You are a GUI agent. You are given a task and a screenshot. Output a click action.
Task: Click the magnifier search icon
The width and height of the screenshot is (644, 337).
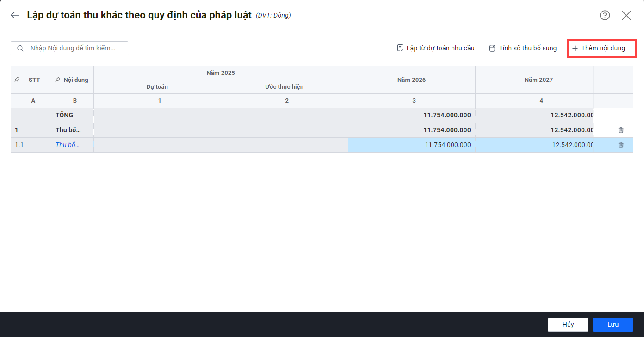tap(20, 48)
